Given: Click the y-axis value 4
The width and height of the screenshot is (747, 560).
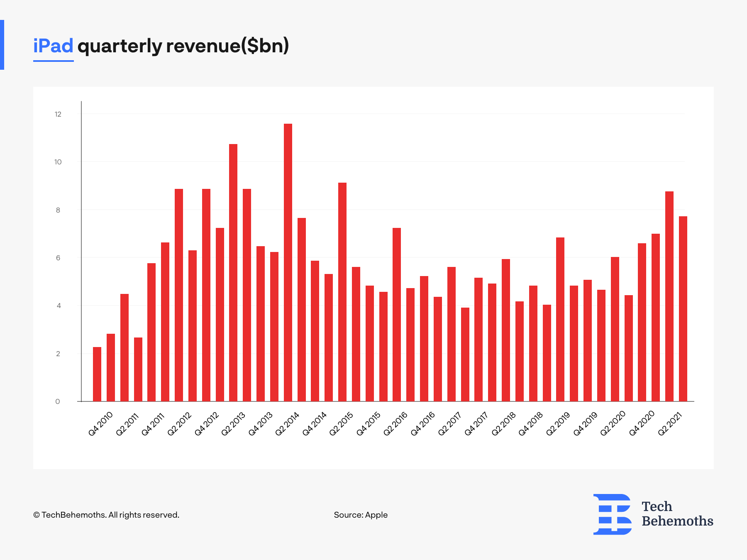Looking at the screenshot, I should pyautogui.click(x=59, y=306).
